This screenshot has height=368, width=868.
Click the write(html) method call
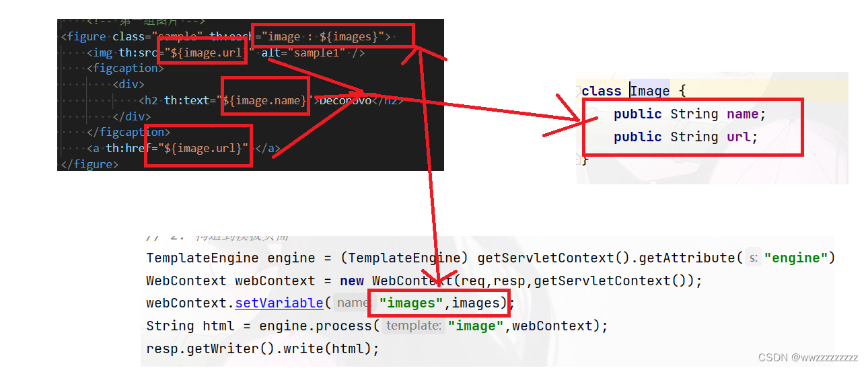coord(328,349)
